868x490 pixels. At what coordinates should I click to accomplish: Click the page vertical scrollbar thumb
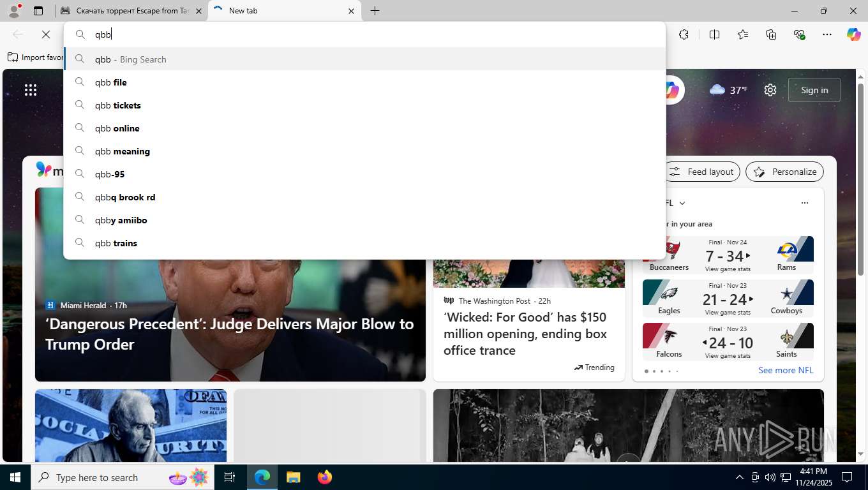[860, 181]
